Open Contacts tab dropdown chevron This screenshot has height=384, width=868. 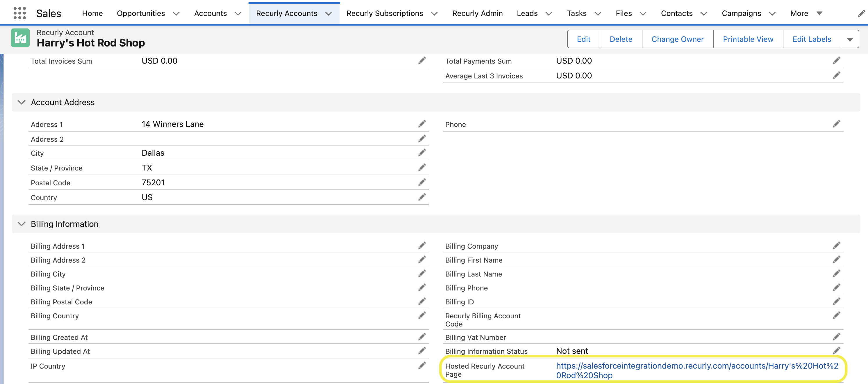tap(703, 13)
